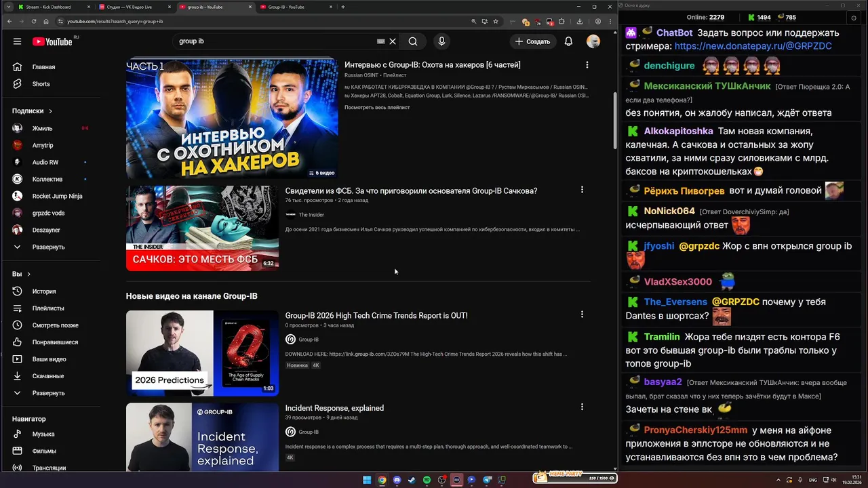
Task: Bookmark this page with the star icon
Action: click(x=496, y=21)
